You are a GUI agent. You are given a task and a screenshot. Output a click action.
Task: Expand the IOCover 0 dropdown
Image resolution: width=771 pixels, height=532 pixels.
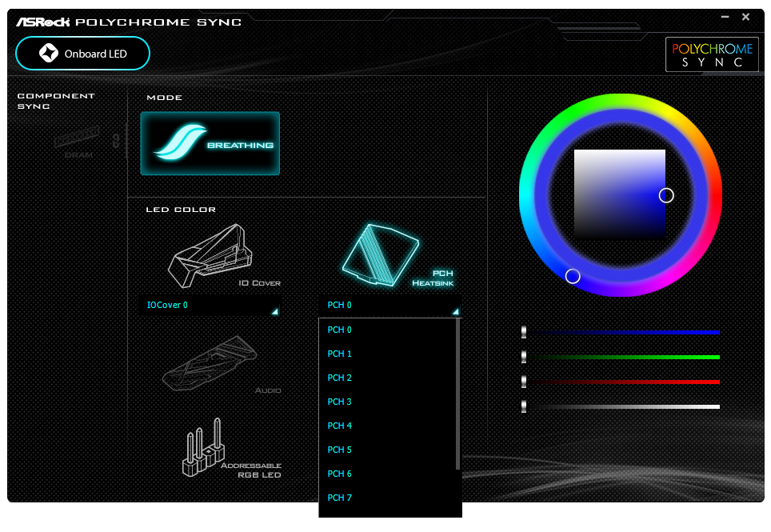[210, 306]
